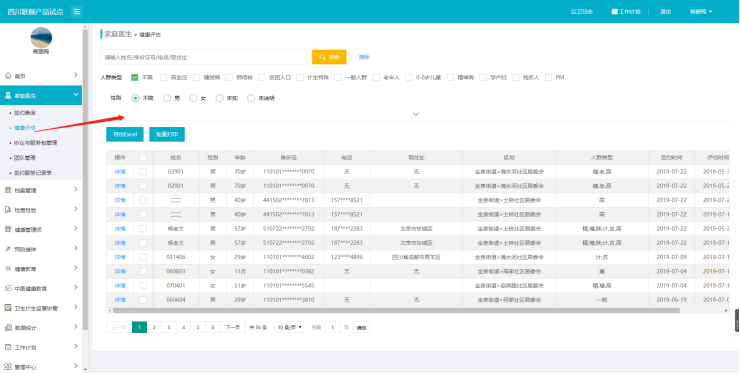Image resolution: width=740 pixels, height=374 pixels.
Task: Click the 卫生计生监督协管 sidebar icon
Action: 8,307
